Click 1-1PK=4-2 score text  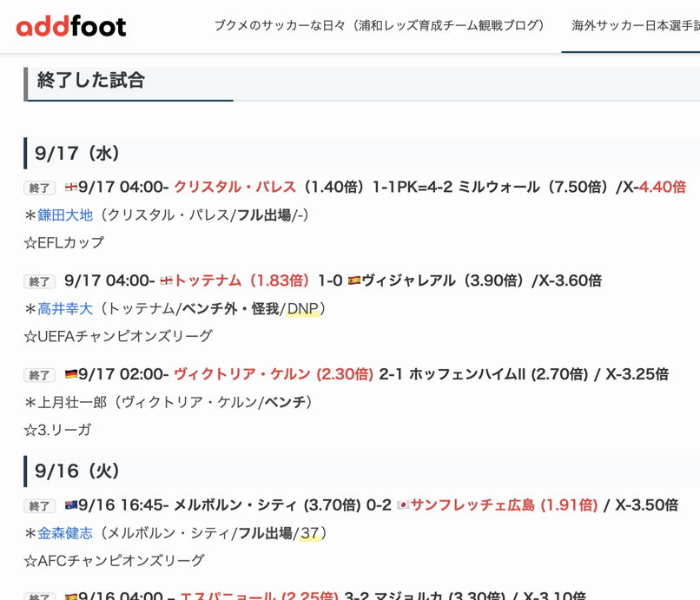tap(413, 187)
